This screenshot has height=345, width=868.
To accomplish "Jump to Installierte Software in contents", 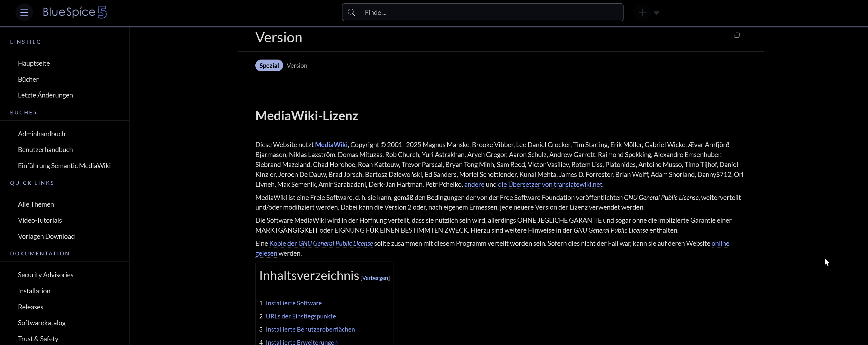I will 294,303.
